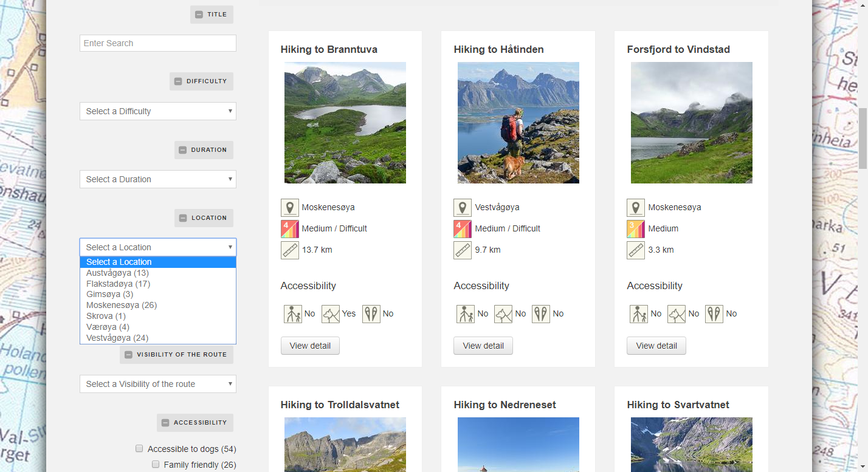Click dog accessibility icon showing Yes on Branntuva card
Viewport: 868px width, 472px height.
[x=331, y=314]
